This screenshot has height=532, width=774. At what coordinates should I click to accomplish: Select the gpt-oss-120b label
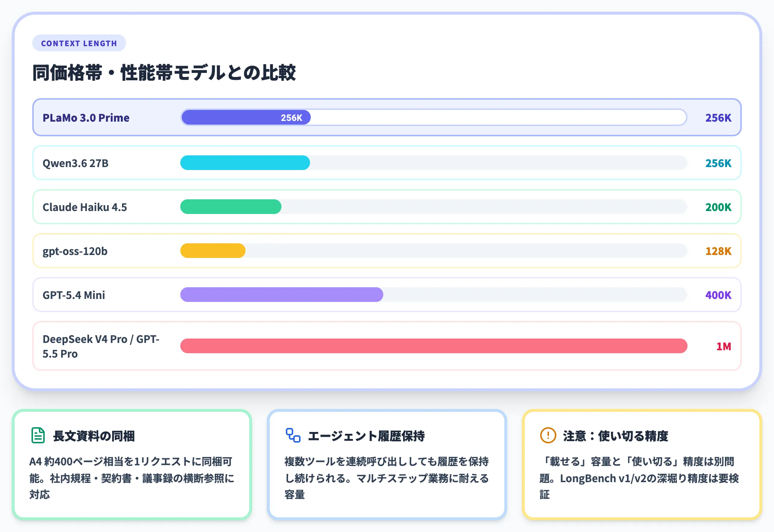coord(75,251)
